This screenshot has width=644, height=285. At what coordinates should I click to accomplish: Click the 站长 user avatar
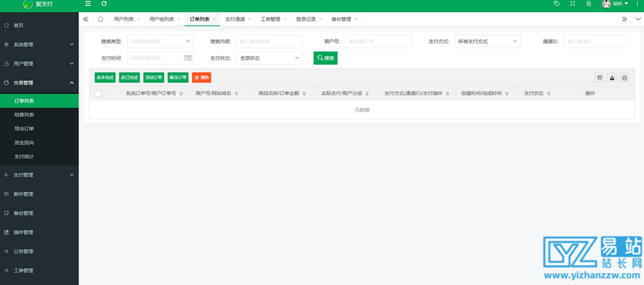(606, 4)
